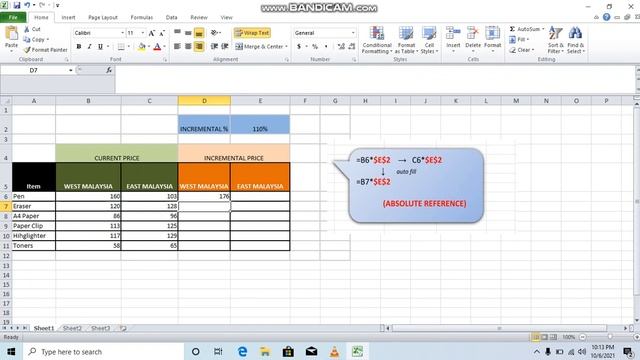Click the insert function fx icon
The width and height of the screenshot is (640, 360).
[x=109, y=70]
